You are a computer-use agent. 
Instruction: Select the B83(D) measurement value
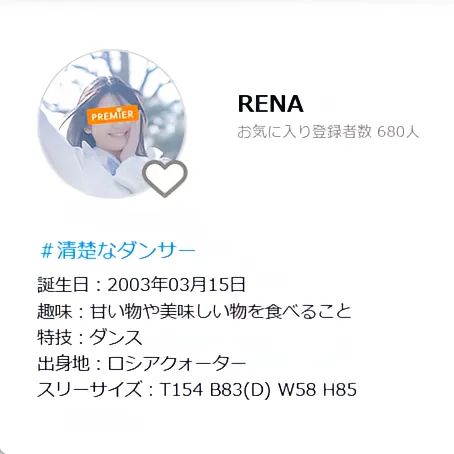click(240, 389)
